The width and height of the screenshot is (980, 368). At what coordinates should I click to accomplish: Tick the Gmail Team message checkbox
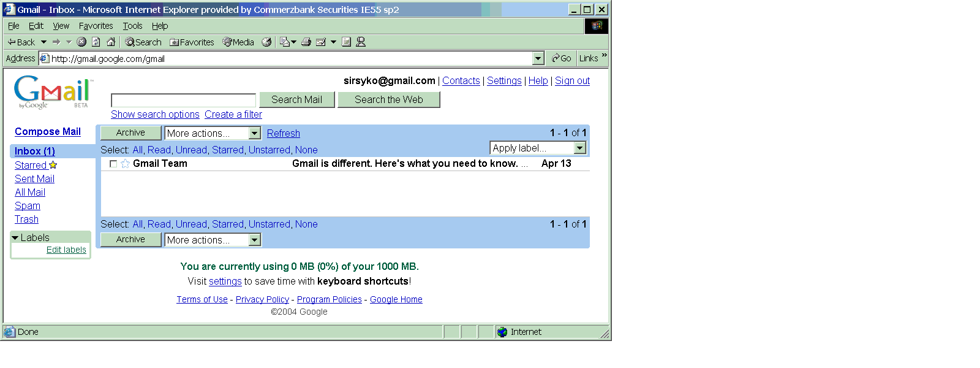[113, 164]
